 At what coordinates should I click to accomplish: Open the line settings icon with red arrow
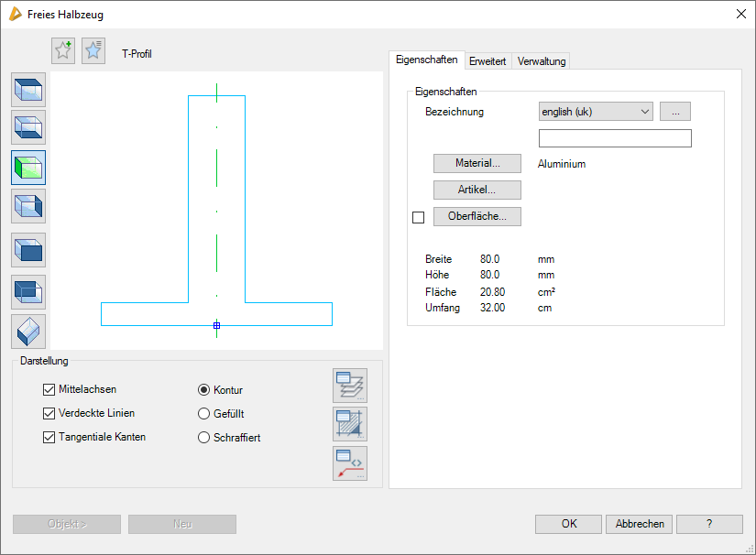click(x=350, y=463)
